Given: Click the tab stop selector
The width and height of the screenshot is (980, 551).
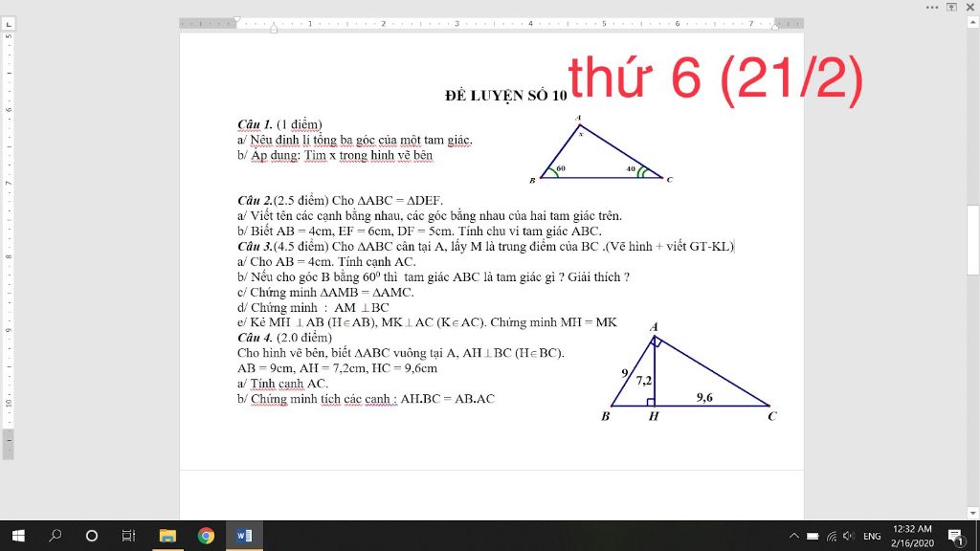Looking at the screenshot, I should click(8, 24).
